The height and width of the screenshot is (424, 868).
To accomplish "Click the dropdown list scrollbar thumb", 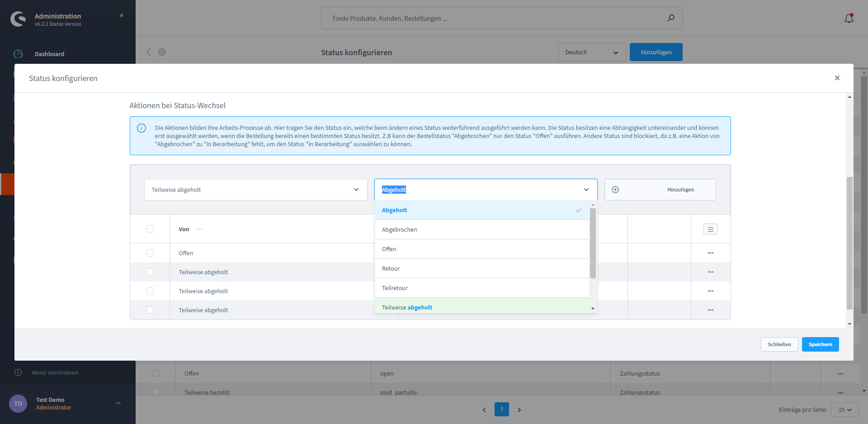I will tap(593, 243).
